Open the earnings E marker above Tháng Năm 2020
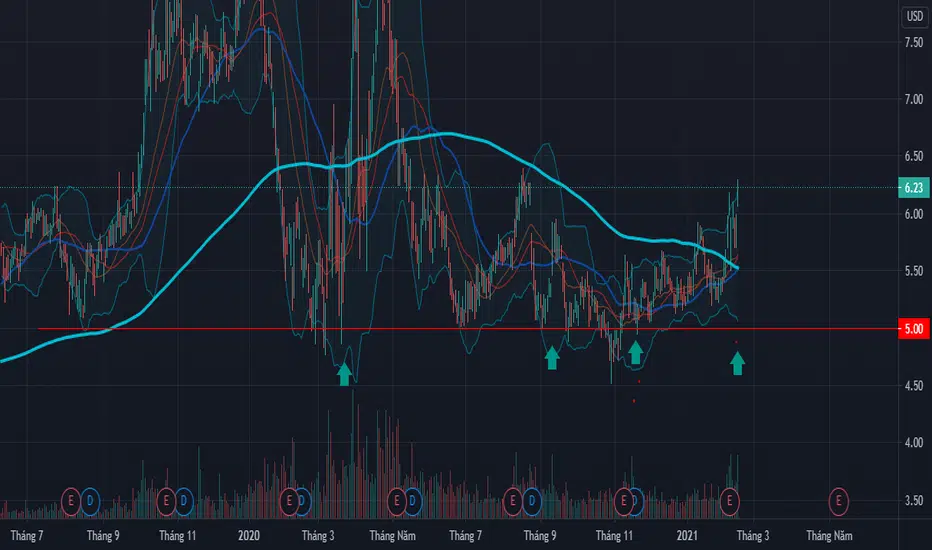Screen dimensions: 932x550 396,501
